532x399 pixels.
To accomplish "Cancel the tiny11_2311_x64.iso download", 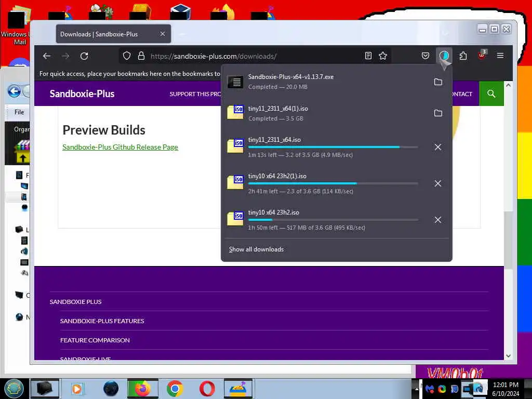I will [437, 147].
